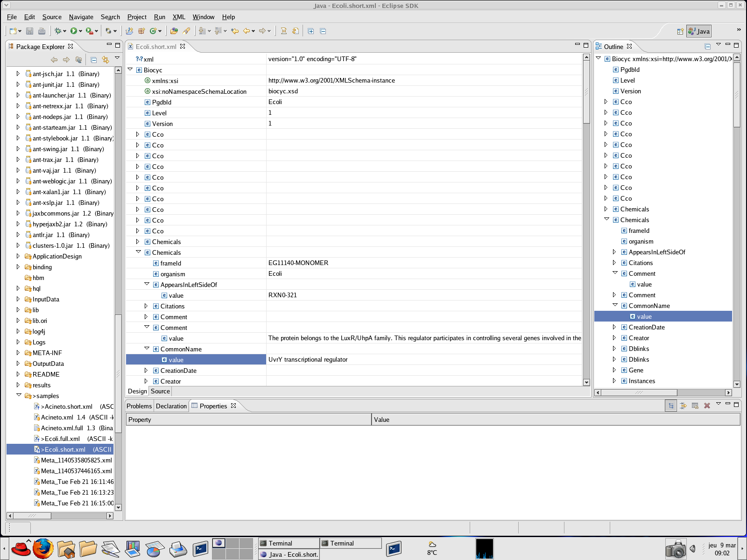The height and width of the screenshot is (560, 747).
Task: Expand the Citations node in editor
Action: click(146, 306)
